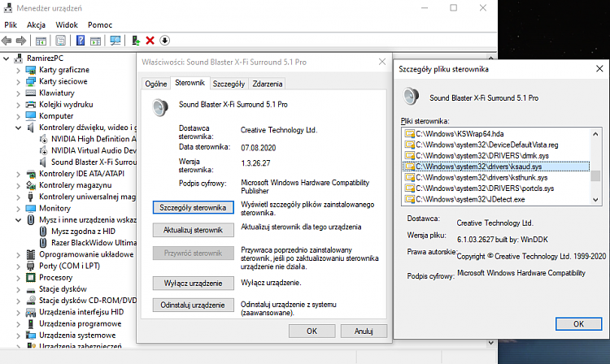Open the Widok menu
Viewport: 610px width, 364px height.
click(x=67, y=25)
